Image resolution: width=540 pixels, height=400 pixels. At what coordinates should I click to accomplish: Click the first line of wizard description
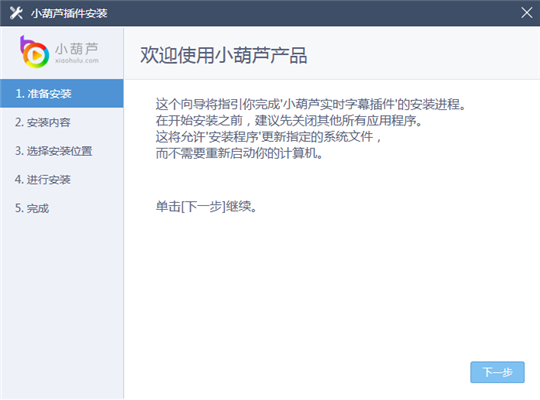(x=311, y=104)
